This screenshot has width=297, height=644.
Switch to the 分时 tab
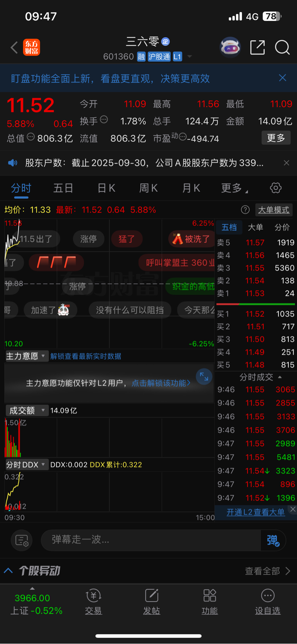click(21, 188)
